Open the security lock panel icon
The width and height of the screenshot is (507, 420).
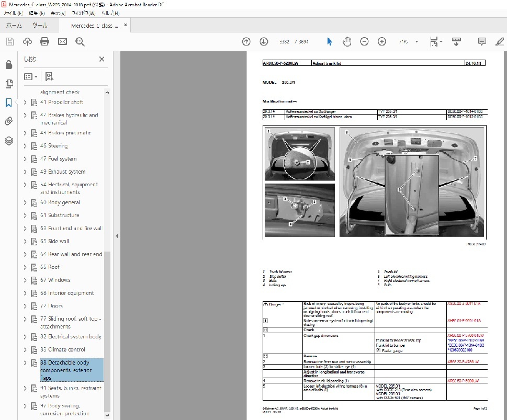pos(9,65)
